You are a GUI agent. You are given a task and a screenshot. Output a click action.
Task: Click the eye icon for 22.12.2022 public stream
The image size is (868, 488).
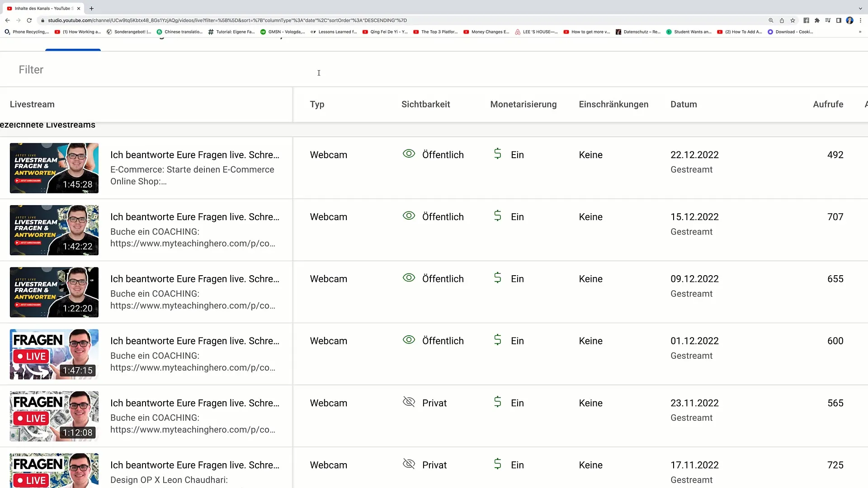[x=408, y=155]
